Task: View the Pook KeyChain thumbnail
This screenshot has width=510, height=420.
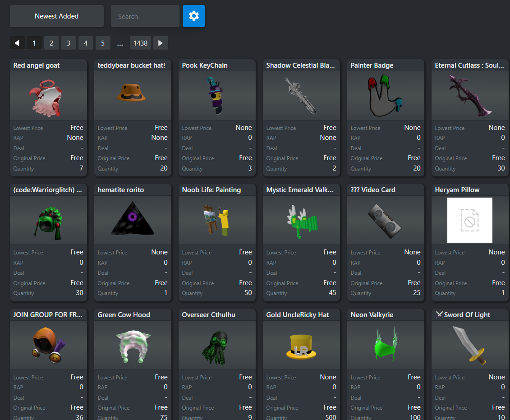Action: (217, 95)
